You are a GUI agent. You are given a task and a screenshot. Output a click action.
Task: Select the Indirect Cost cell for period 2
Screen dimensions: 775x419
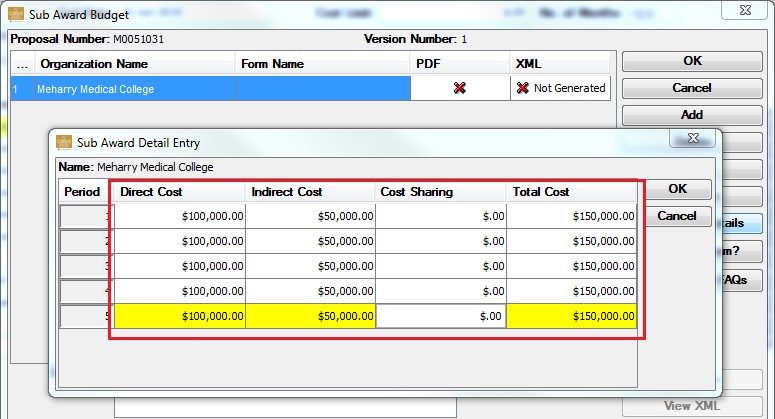(x=310, y=241)
